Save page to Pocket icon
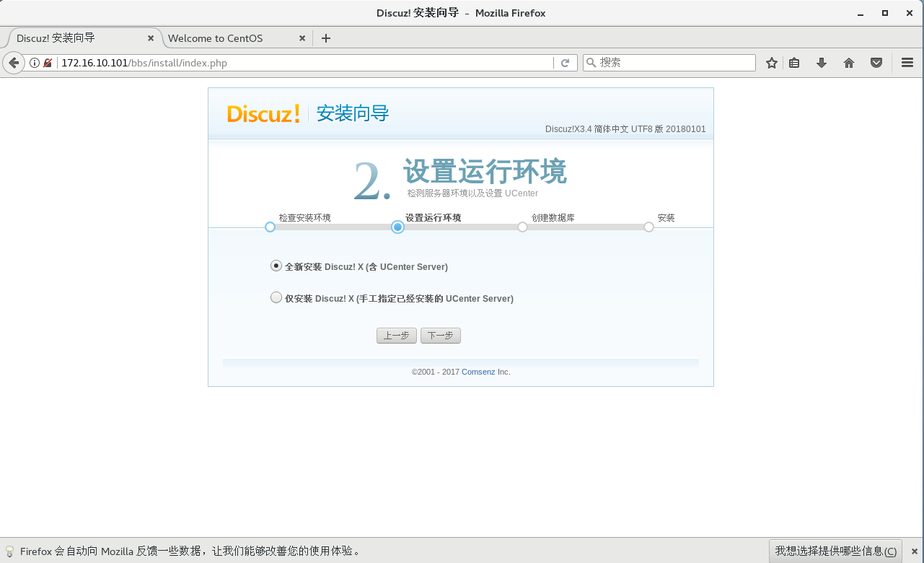The width and height of the screenshot is (924, 563). point(876,63)
